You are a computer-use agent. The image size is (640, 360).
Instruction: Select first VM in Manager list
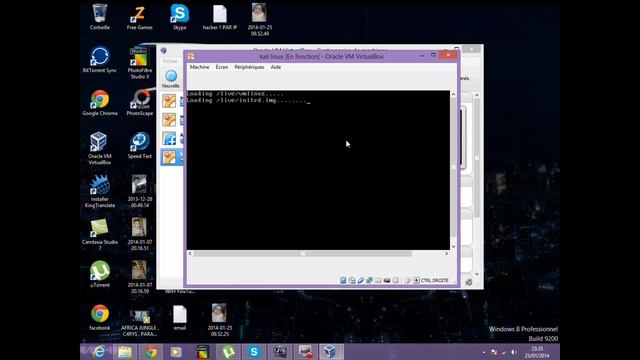tap(171, 100)
